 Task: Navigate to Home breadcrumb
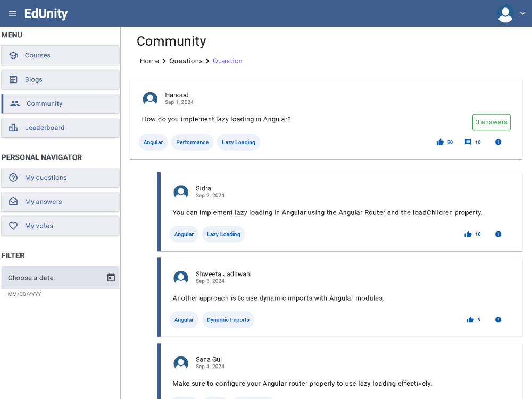[x=149, y=61]
